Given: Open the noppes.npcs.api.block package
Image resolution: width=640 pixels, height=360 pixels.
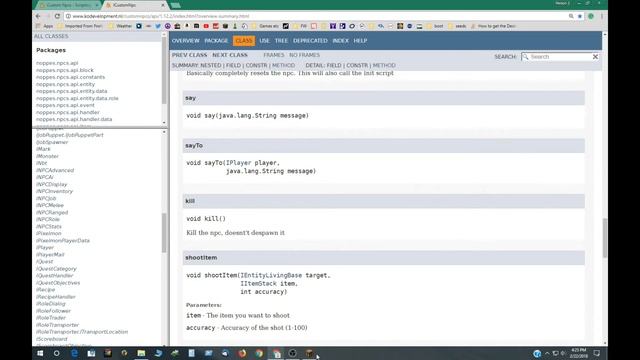Looking at the screenshot, I should point(64,70).
